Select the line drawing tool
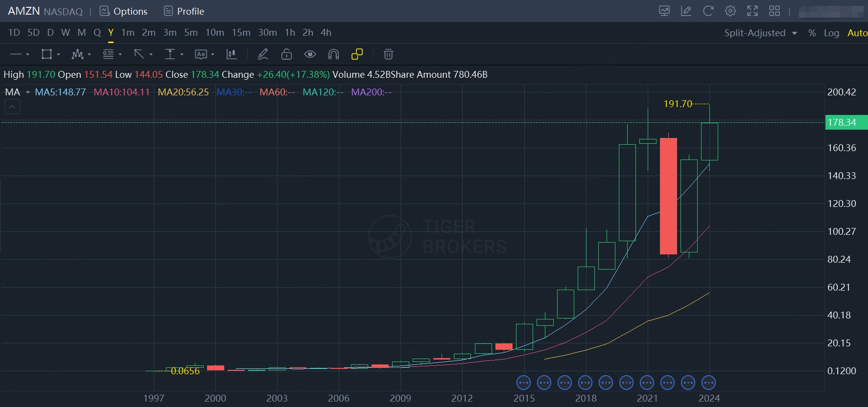The image size is (868, 407). pos(16,54)
